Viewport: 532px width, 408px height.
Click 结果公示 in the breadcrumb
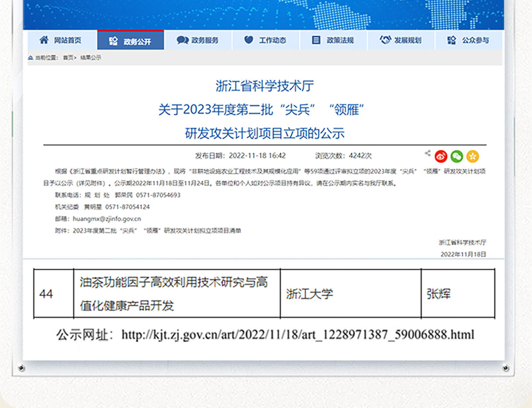90,58
